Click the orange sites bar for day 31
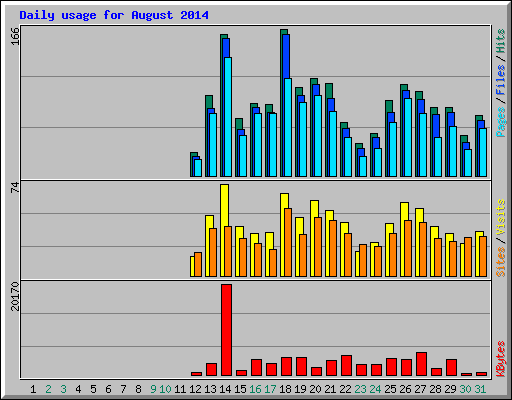 click(483, 256)
